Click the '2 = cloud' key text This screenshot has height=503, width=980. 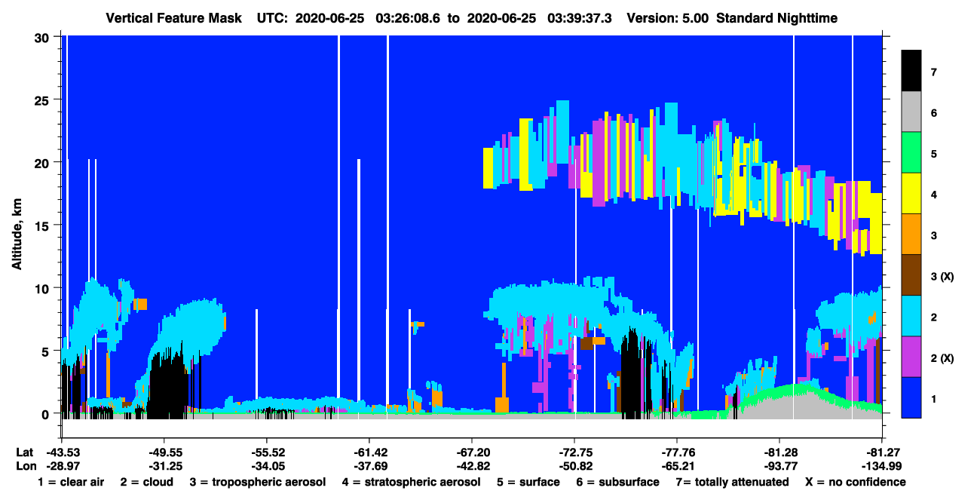[x=146, y=482]
